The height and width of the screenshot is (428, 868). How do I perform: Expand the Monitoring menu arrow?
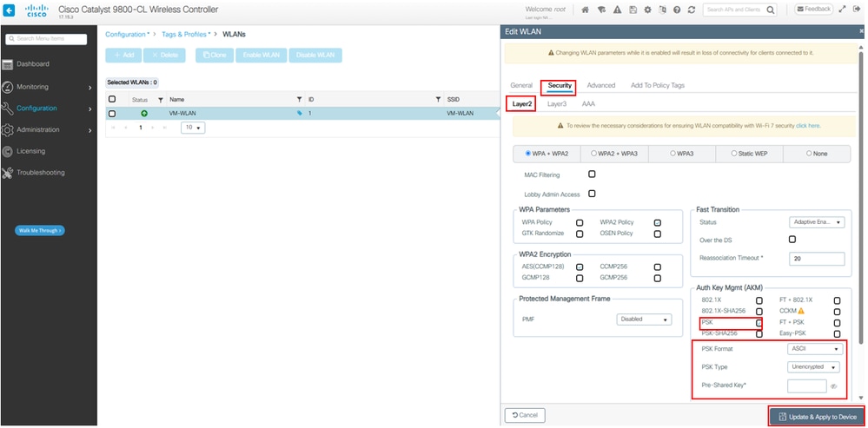tap(90, 88)
